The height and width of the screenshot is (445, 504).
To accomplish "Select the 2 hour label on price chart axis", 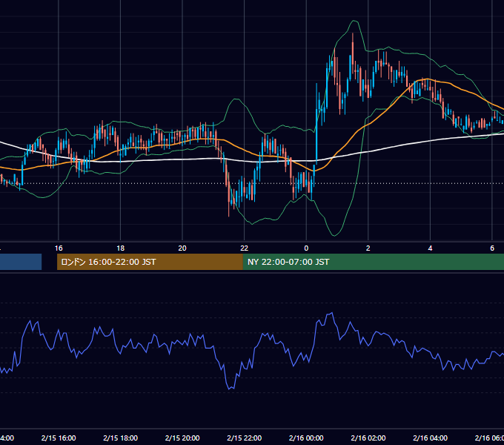I will pyautogui.click(x=368, y=248).
